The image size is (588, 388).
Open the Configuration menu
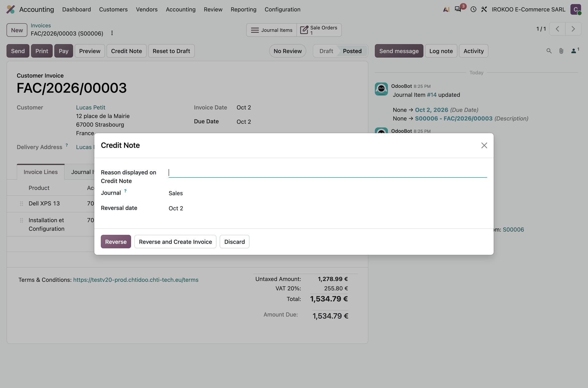pyautogui.click(x=282, y=9)
